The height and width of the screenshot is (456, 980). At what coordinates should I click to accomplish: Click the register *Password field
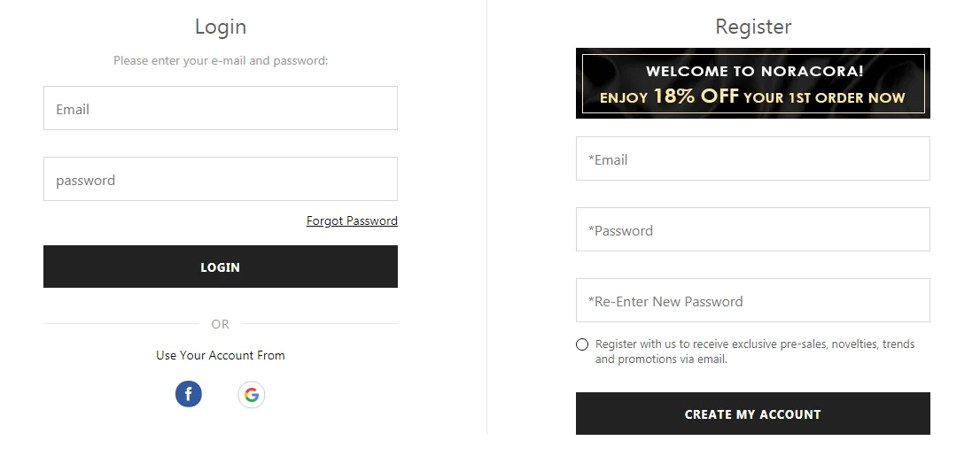[752, 230]
